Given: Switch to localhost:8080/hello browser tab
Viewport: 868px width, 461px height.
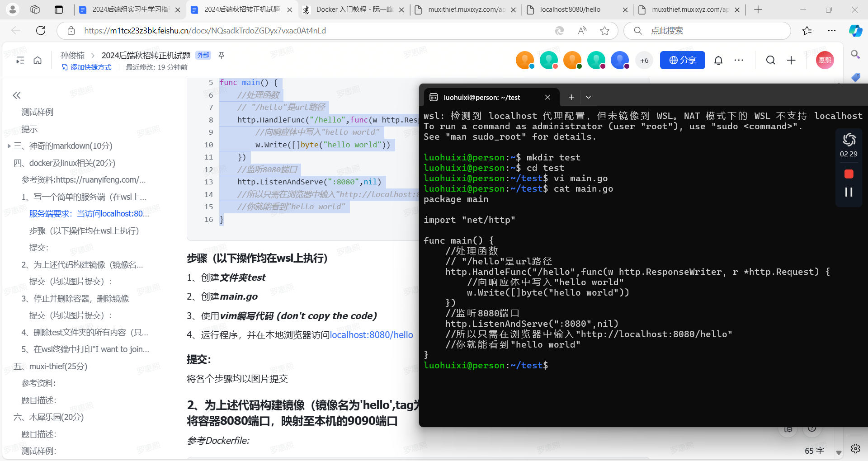Looking at the screenshot, I should (x=570, y=9).
